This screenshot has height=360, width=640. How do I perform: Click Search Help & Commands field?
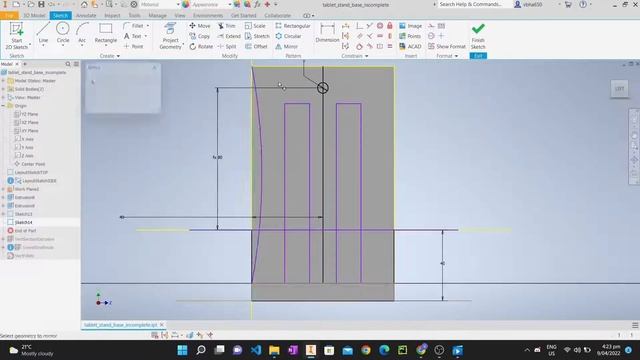(x=471, y=4)
